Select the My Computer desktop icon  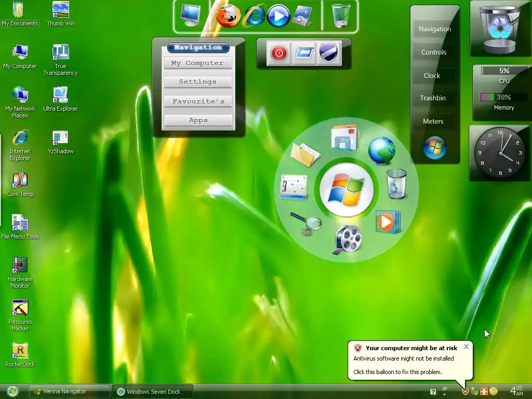tap(20, 57)
